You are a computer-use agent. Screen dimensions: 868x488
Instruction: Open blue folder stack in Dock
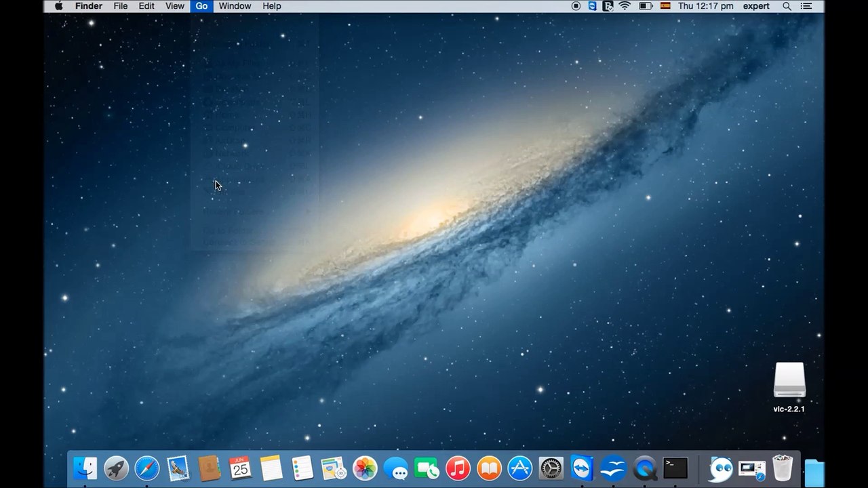coord(814,472)
